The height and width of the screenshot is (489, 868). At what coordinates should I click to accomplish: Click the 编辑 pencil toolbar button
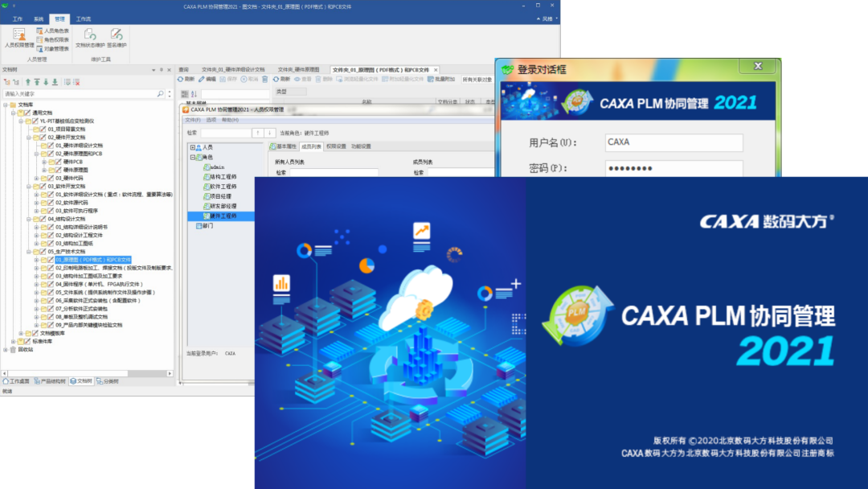click(207, 79)
